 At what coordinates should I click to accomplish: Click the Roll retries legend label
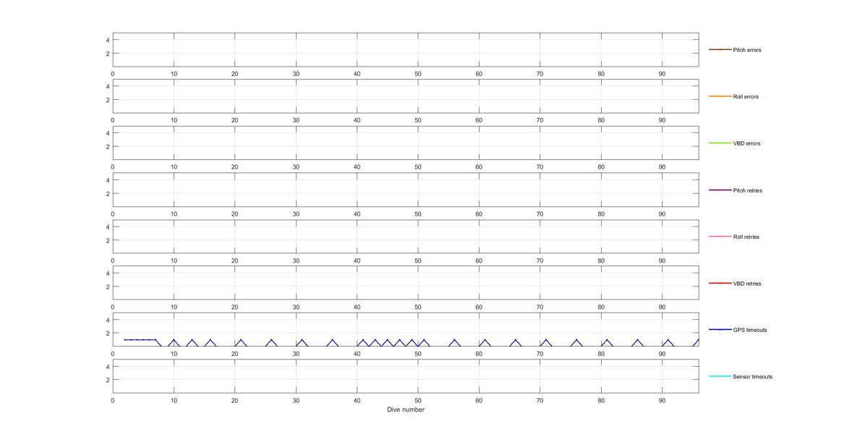tap(746, 237)
